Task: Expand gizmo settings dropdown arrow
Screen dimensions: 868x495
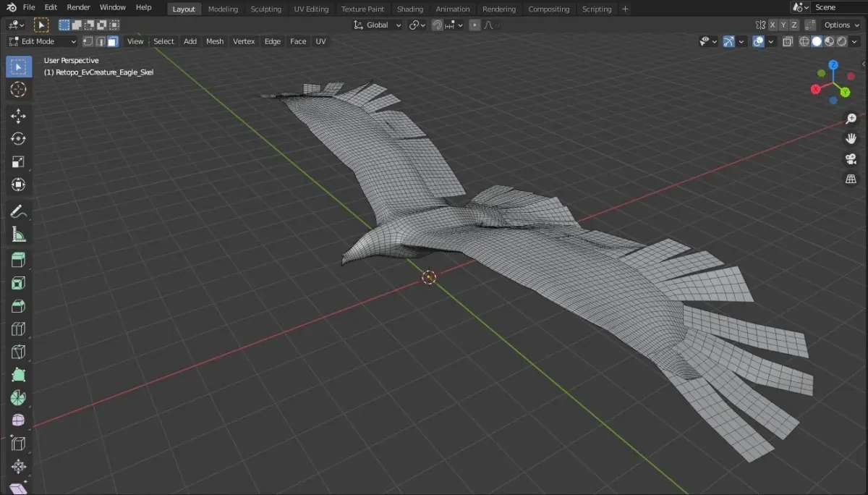Action: (x=742, y=41)
